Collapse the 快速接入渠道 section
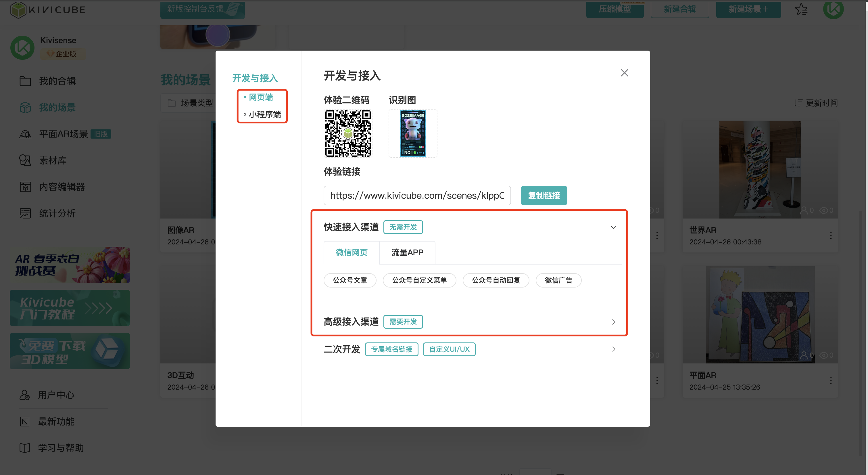The width and height of the screenshot is (868, 475). point(613,227)
